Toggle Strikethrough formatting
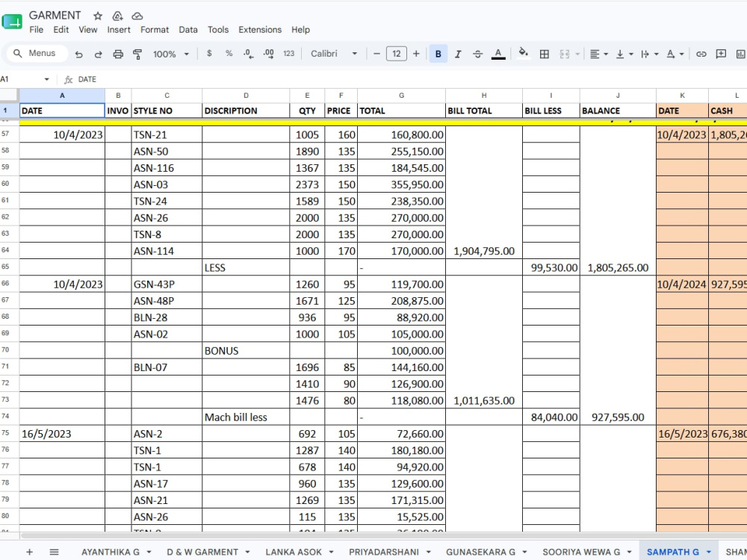The image size is (747, 560). coord(478,55)
